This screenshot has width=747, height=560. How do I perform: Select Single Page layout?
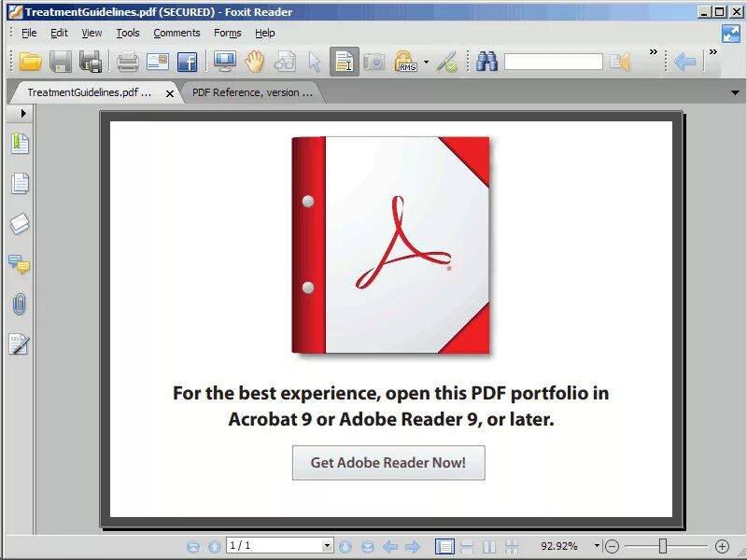click(x=444, y=546)
